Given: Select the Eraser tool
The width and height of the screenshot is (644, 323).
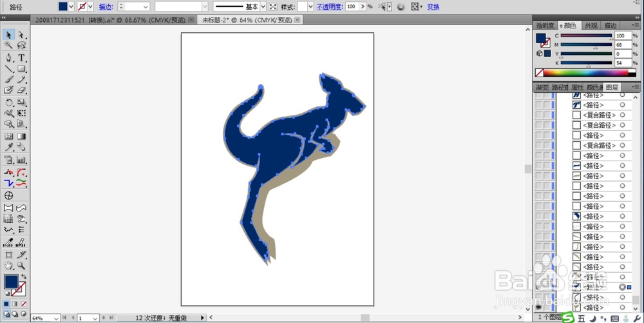Looking at the screenshot, I should pos(21,90).
